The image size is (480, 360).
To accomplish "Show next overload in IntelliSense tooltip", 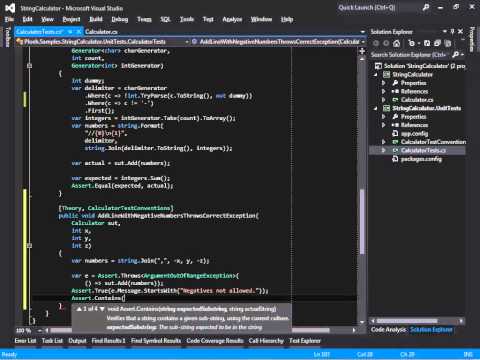I will (x=102, y=309).
